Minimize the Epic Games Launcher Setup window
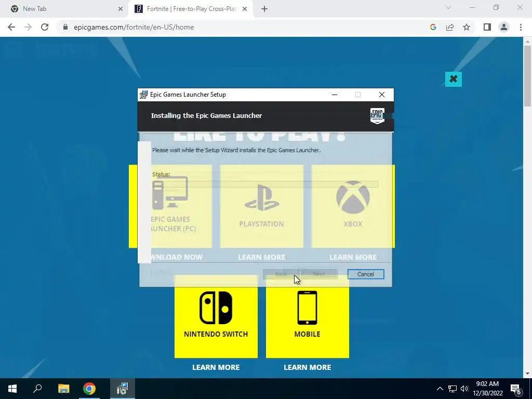Image resolution: width=532 pixels, height=399 pixels. coord(335,95)
